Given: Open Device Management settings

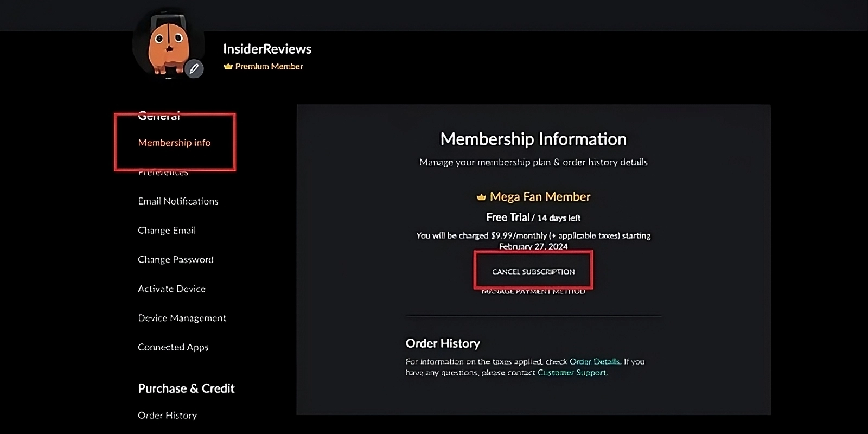Looking at the screenshot, I should coord(182,318).
